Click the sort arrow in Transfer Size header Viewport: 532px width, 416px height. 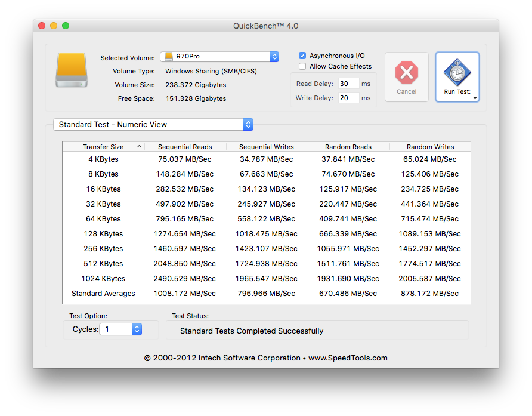(139, 146)
